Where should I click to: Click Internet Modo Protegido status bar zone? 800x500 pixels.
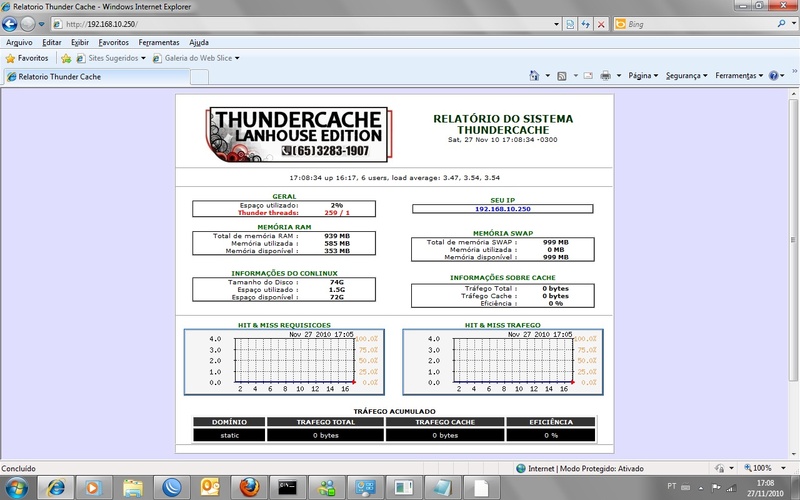pos(580,468)
